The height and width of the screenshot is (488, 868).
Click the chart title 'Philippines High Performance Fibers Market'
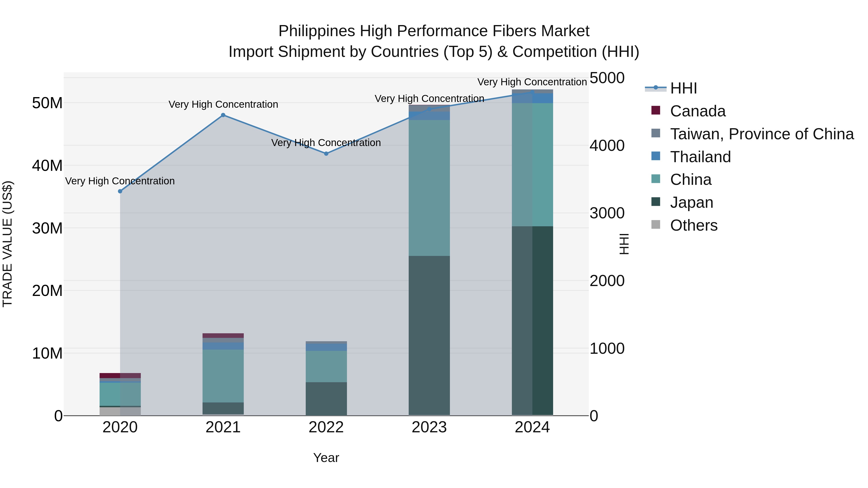pyautogui.click(x=434, y=31)
